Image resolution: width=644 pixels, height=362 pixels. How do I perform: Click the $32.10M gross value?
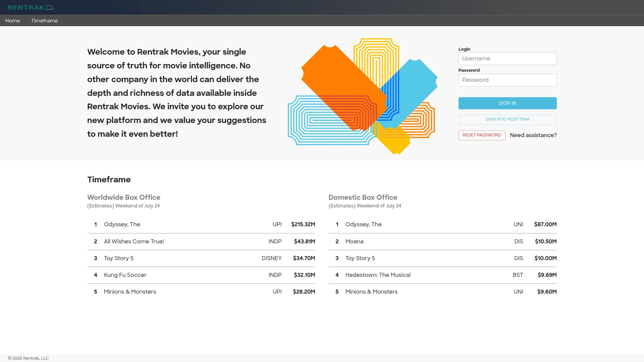(305, 275)
